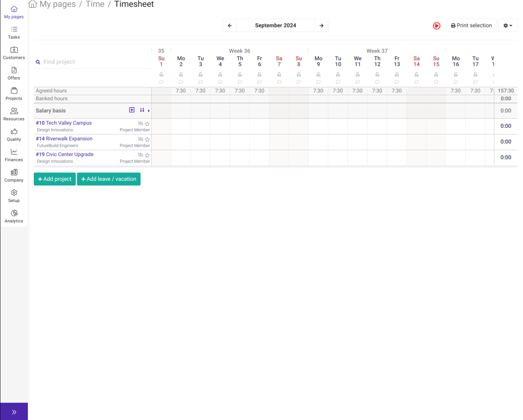Open the red timer/start recording icon
The width and height of the screenshot is (523, 420).
(x=437, y=25)
